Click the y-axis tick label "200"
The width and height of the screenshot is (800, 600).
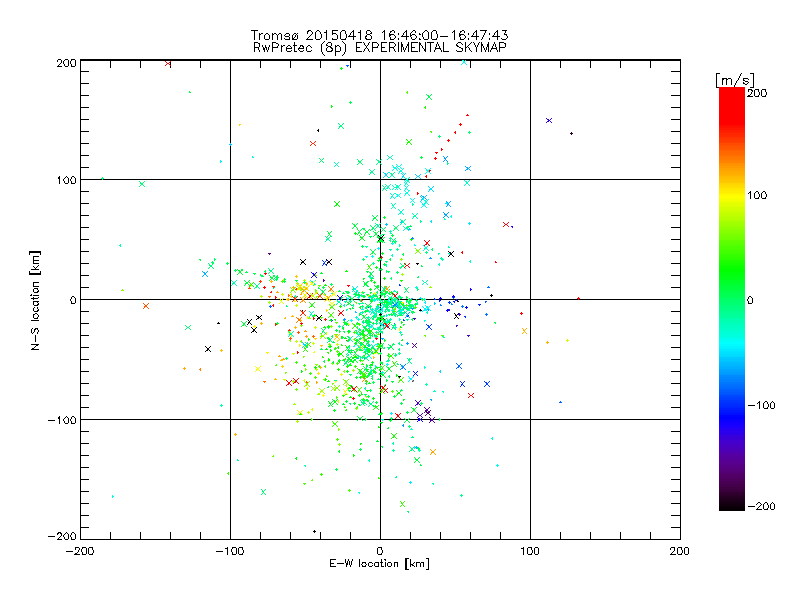point(66,63)
